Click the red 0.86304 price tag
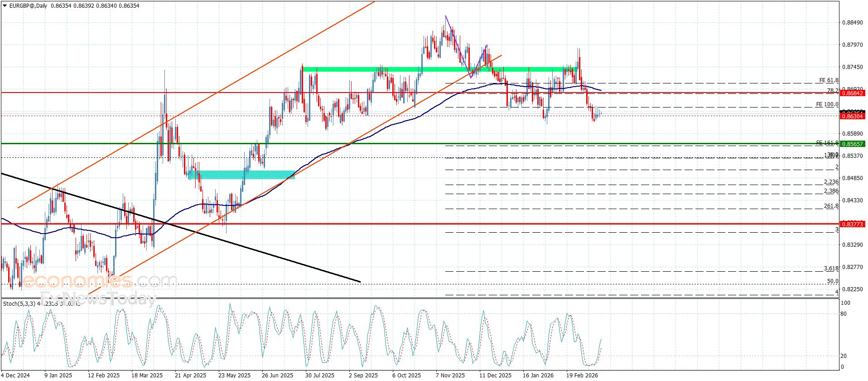 [852, 117]
